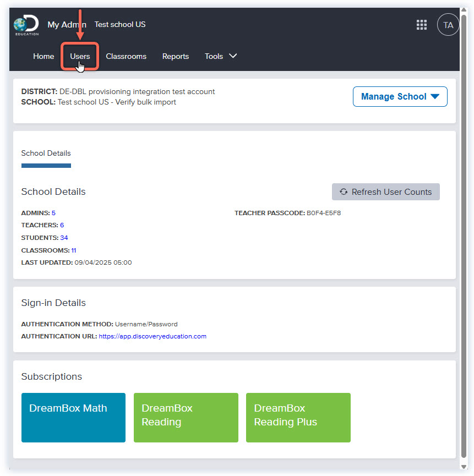This screenshot has width=474, height=476.
Task: Open the Reports section
Action: (175, 56)
